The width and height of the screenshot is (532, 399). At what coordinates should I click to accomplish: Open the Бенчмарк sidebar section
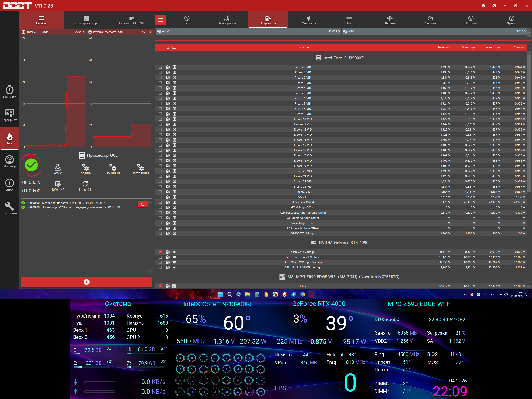[x=9, y=91]
